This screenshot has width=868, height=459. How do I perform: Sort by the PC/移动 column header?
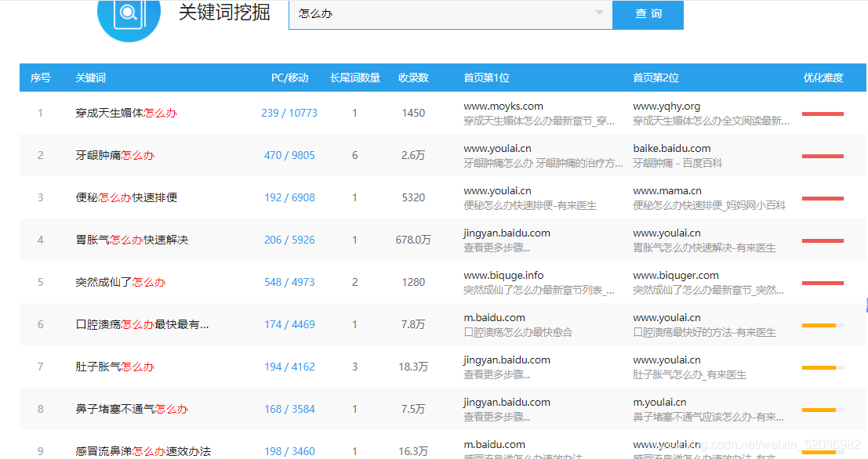pyautogui.click(x=289, y=78)
